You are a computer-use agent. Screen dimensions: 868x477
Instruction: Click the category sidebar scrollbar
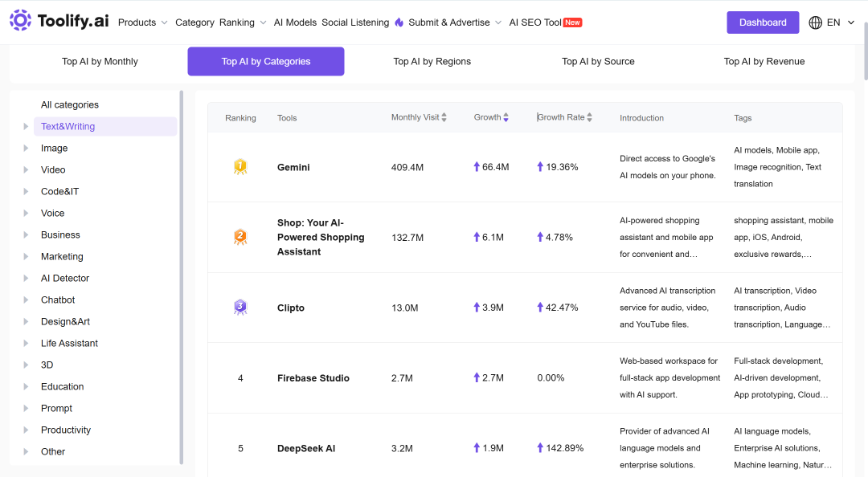182,277
